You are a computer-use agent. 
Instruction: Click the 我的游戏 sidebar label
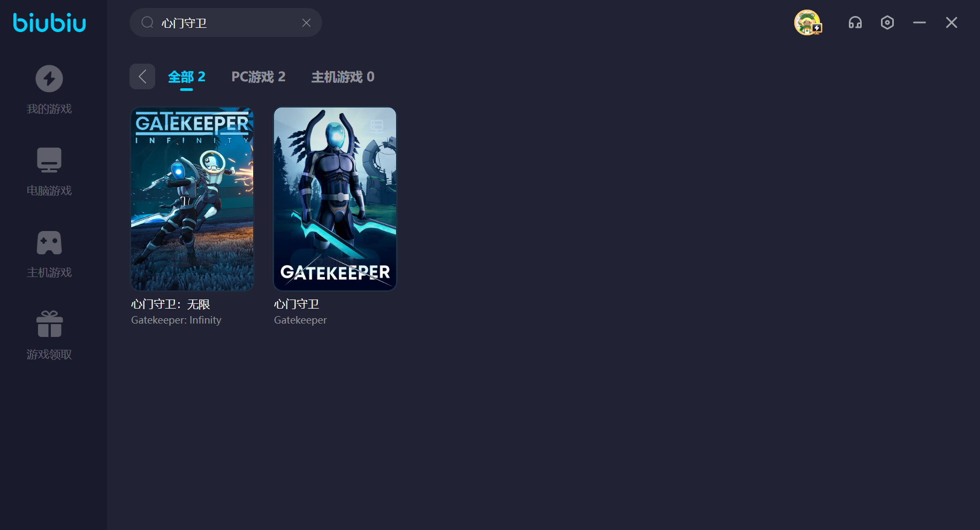click(x=49, y=109)
